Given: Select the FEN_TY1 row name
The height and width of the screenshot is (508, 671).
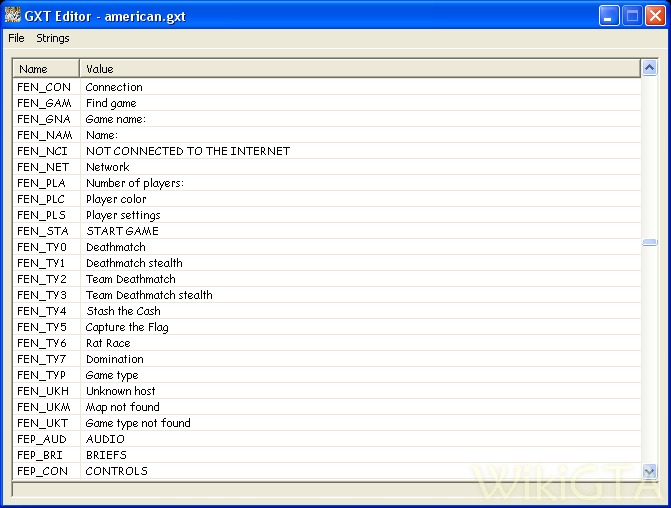Looking at the screenshot, I should pyautogui.click(x=41, y=263).
